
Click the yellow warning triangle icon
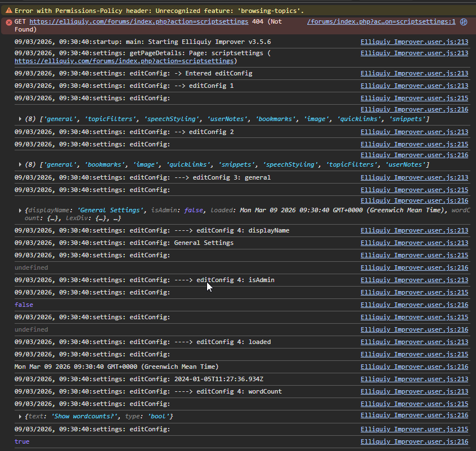[x=8, y=11]
